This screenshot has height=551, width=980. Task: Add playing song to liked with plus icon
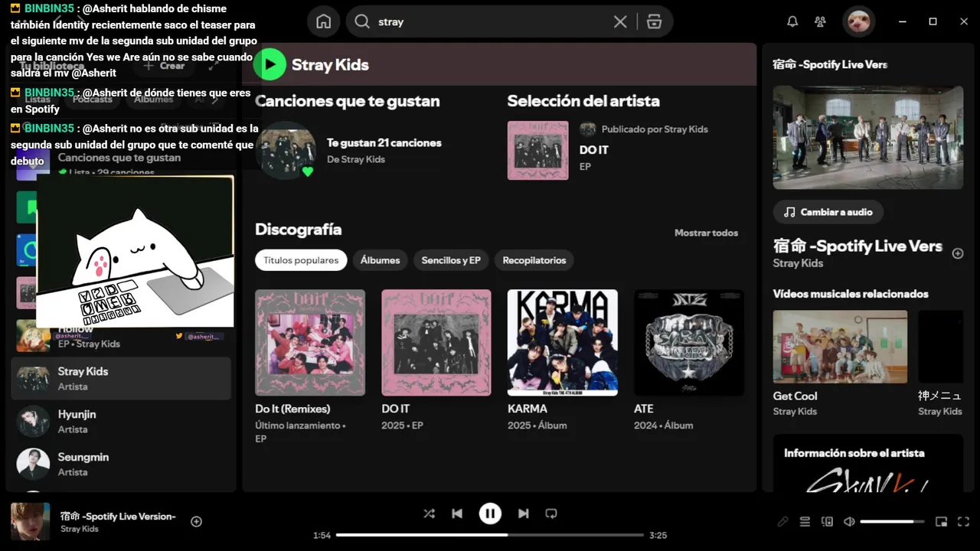click(x=196, y=522)
